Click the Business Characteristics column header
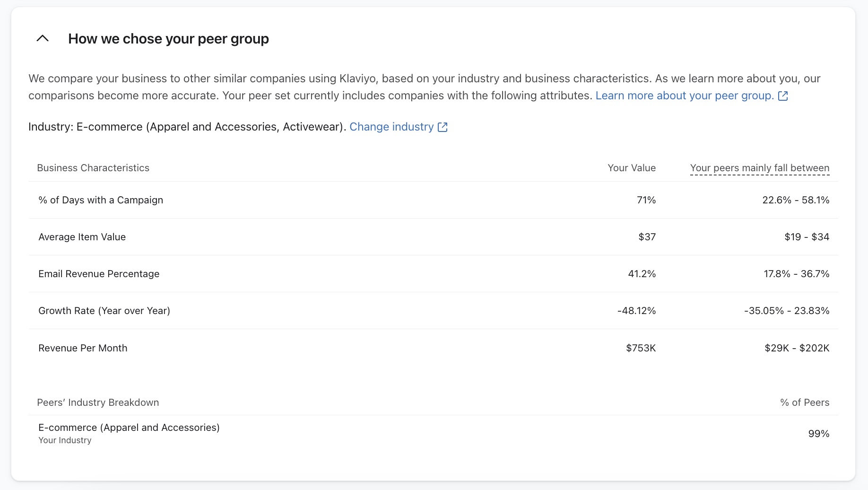The width and height of the screenshot is (868, 490). point(93,168)
